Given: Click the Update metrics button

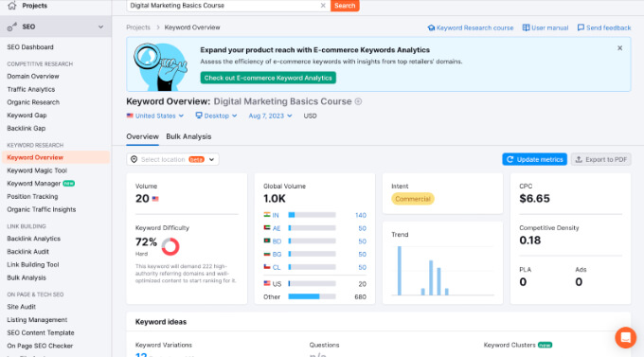Looking at the screenshot, I should coord(534,159).
